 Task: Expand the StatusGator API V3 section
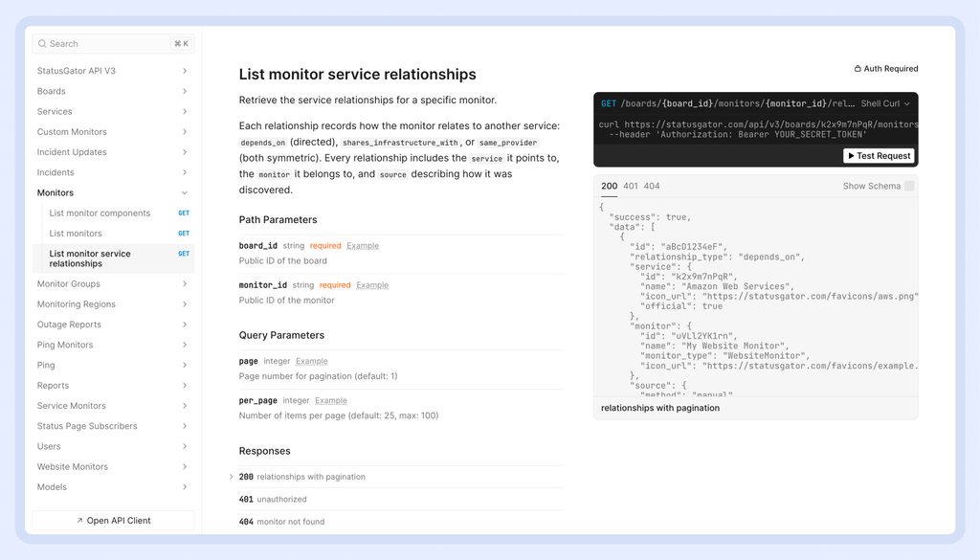tap(185, 71)
